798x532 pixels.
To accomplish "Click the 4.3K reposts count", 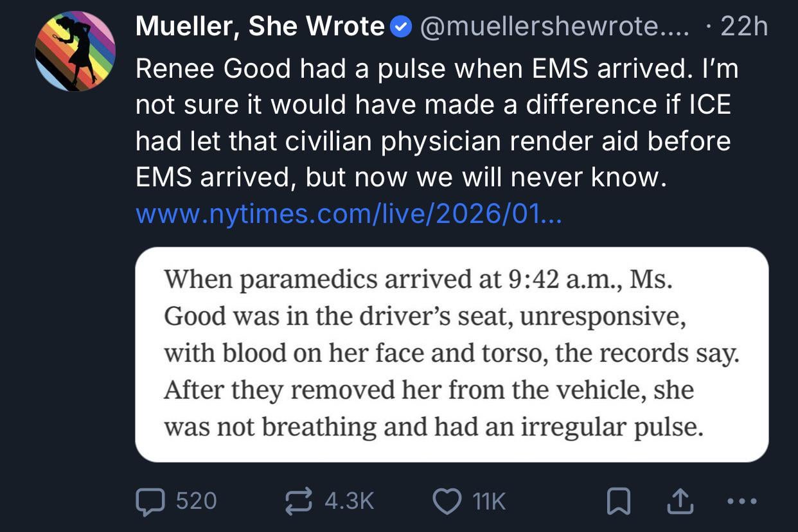I will (349, 501).
